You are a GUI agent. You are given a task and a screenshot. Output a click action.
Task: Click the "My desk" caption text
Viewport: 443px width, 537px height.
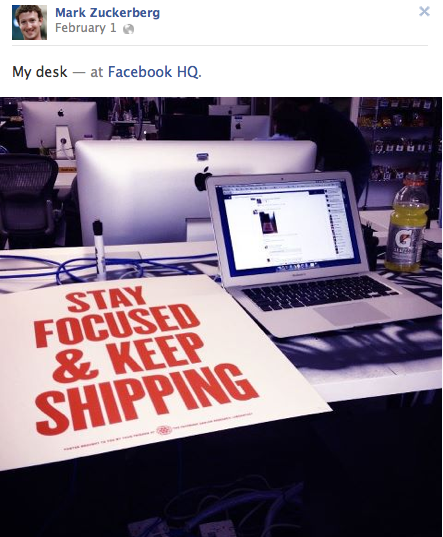click(40, 72)
